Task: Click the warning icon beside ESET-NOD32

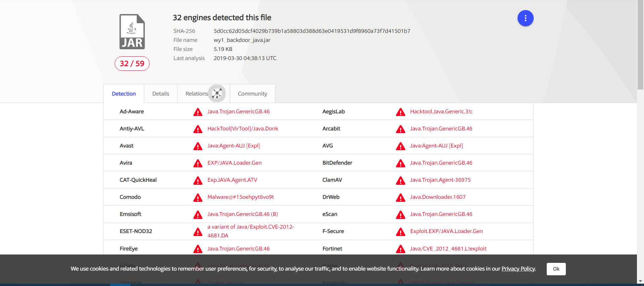Action: [x=198, y=232]
